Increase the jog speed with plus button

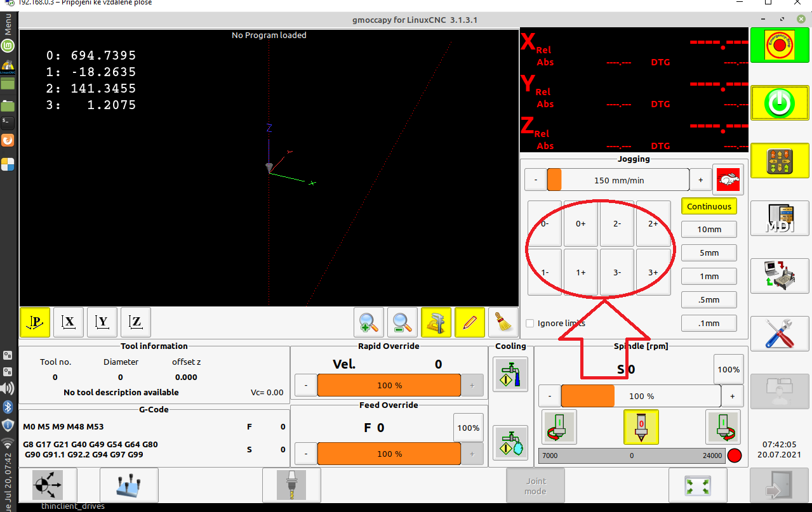coord(700,180)
